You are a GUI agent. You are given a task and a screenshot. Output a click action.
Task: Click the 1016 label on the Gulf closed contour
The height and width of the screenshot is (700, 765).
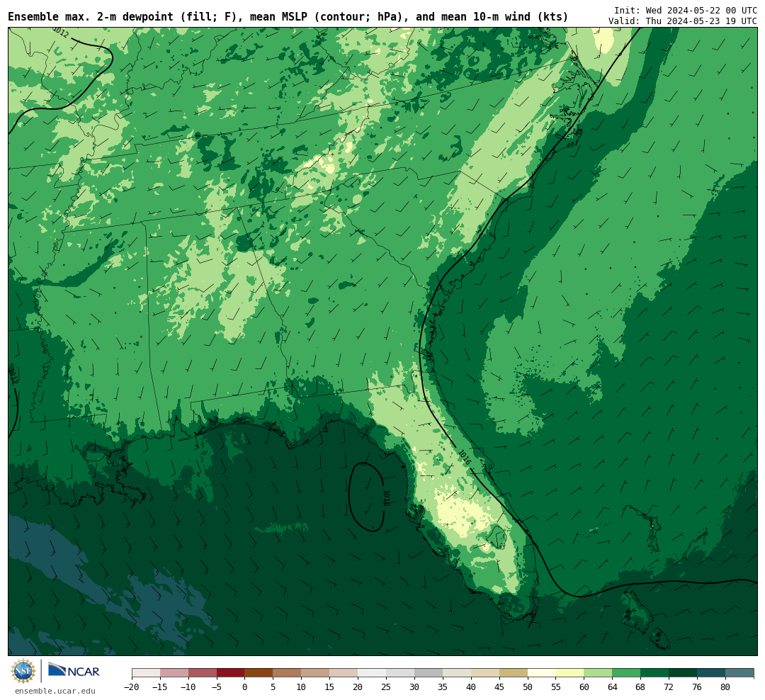(x=387, y=498)
